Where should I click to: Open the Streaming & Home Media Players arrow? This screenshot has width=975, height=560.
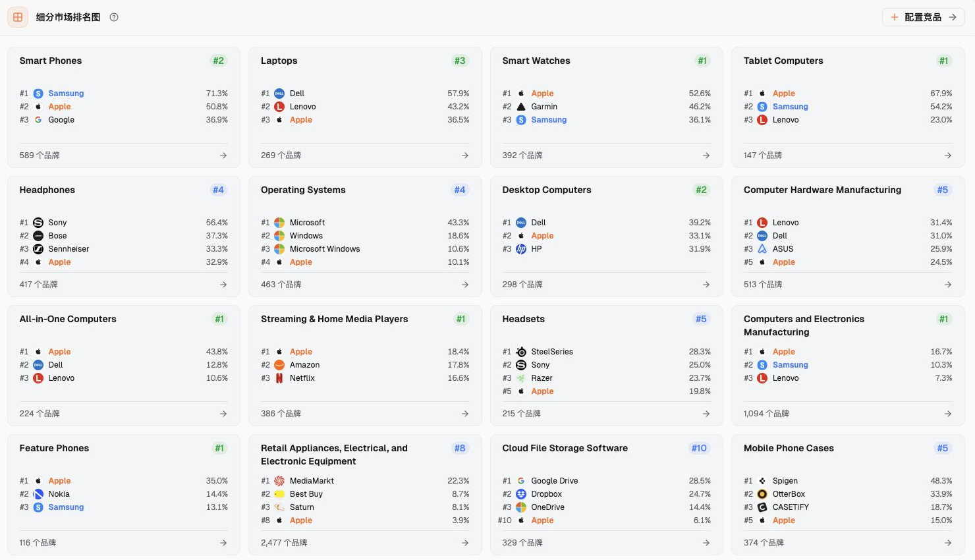tap(465, 414)
